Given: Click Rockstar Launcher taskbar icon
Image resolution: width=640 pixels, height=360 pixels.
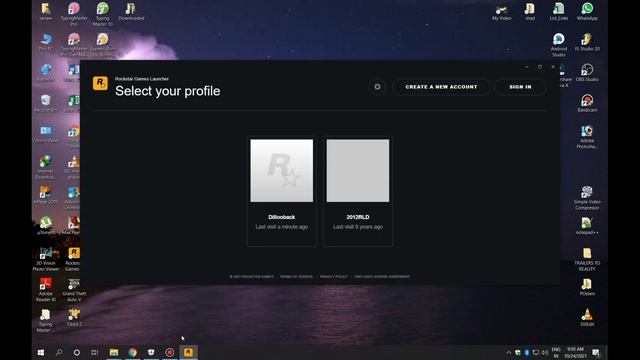Looking at the screenshot, I should point(188,352).
